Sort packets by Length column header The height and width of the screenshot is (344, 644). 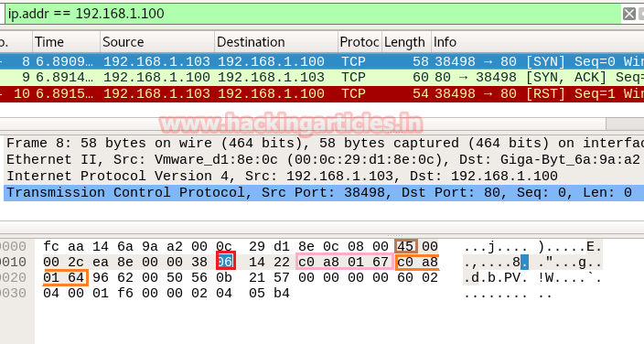[406, 42]
